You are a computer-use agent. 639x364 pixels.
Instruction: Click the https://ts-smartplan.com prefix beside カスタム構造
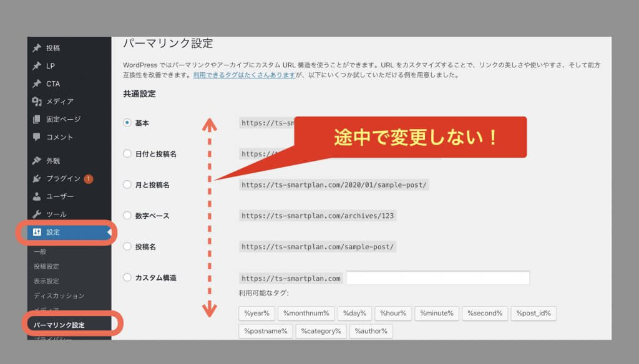pyautogui.click(x=291, y=279)
